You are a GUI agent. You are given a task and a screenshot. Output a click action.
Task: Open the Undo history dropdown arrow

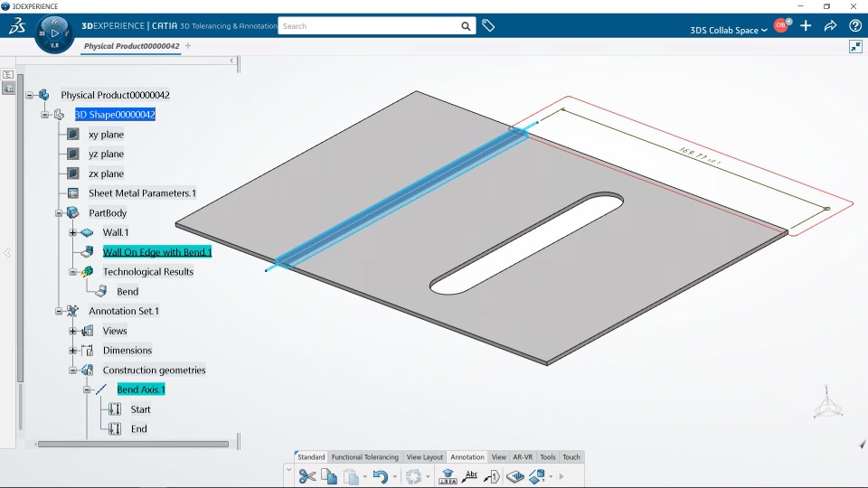(x=395, y=477)
